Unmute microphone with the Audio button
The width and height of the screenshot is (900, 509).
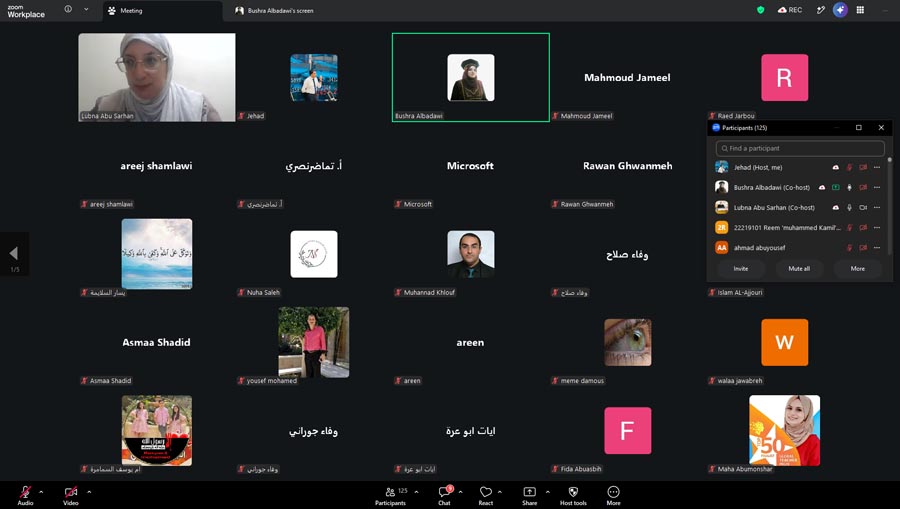[25, 495]
